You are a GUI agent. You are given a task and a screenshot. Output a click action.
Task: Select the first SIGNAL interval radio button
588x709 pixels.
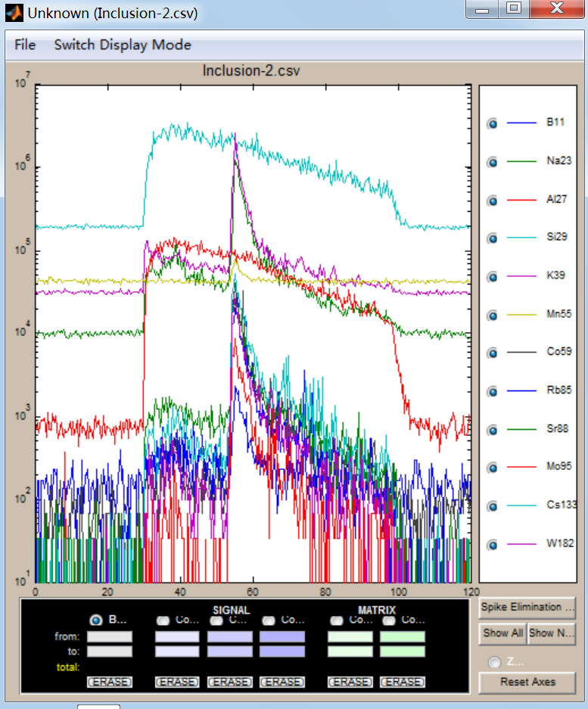(x=163, y=620)
